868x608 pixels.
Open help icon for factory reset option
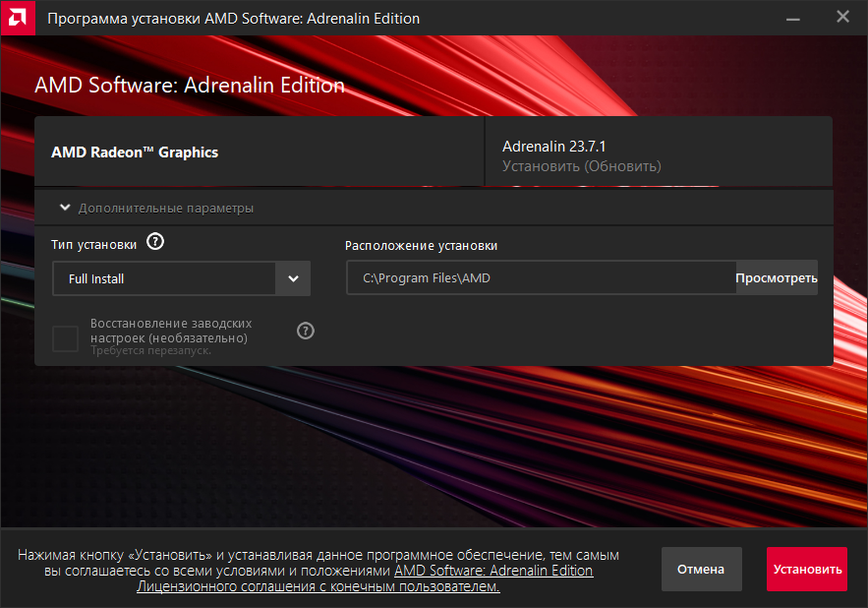[306, 331]
